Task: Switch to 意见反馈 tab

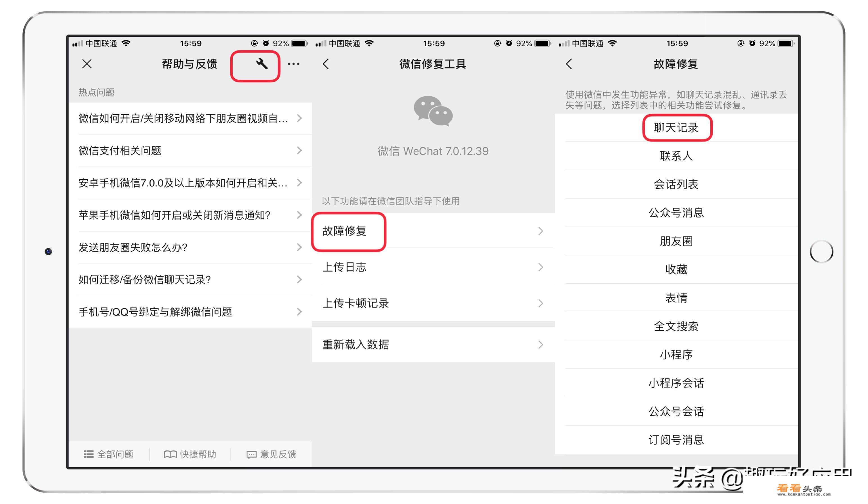Action: [x=271, y=454]
